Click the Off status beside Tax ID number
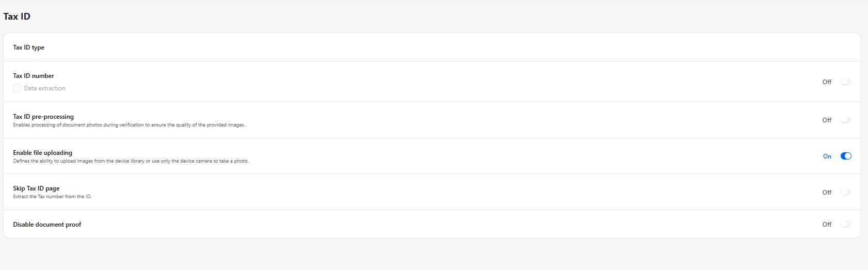This screenshot has height=270, width=868. point(827,82)
